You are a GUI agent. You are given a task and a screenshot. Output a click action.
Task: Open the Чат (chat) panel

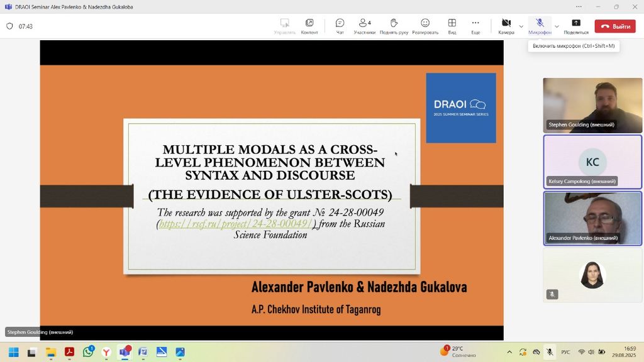(340, 26)
